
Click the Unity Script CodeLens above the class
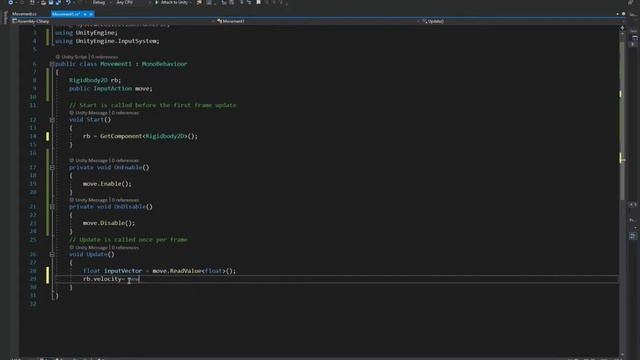click(71, 57)
